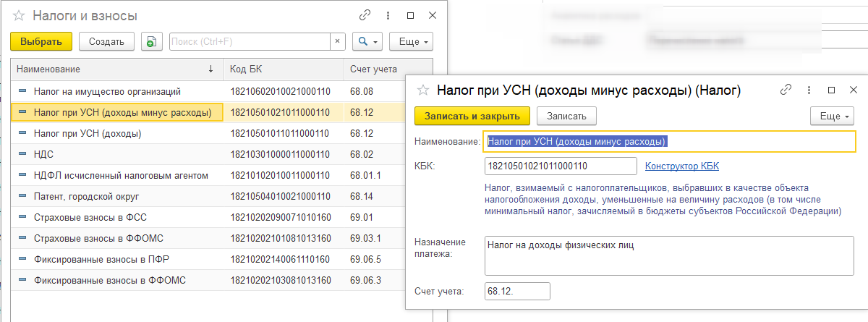
Task: Clear the search field using the × icon
Action: point(337,42)
